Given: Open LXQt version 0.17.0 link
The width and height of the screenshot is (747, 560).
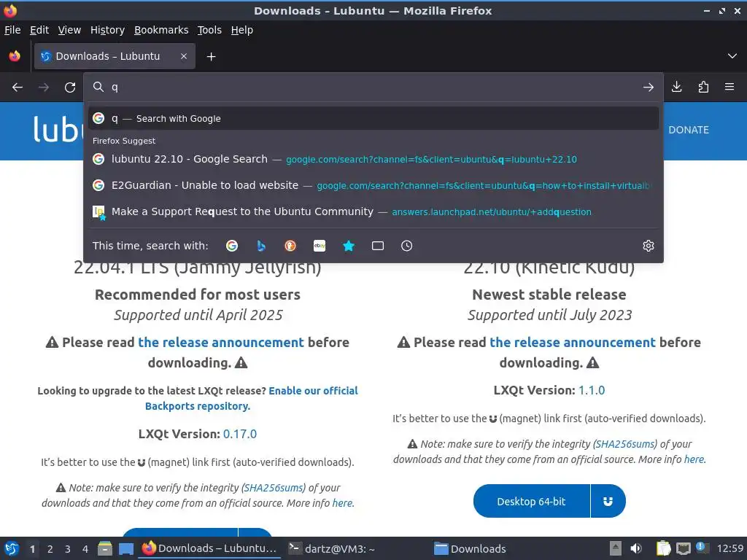Looking at the screenshot, I should (x=239, y=435).
